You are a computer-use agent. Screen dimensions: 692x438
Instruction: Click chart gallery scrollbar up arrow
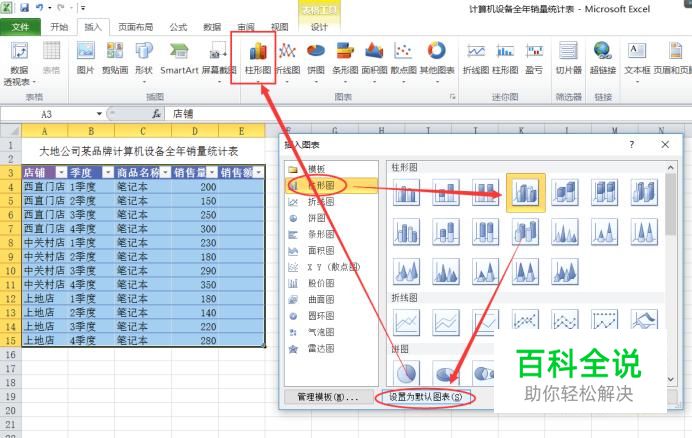coord(671,168)
